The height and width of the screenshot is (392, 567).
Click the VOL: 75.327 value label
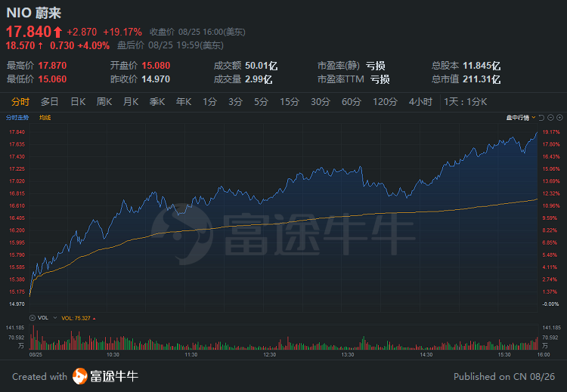tap(76, 318)
